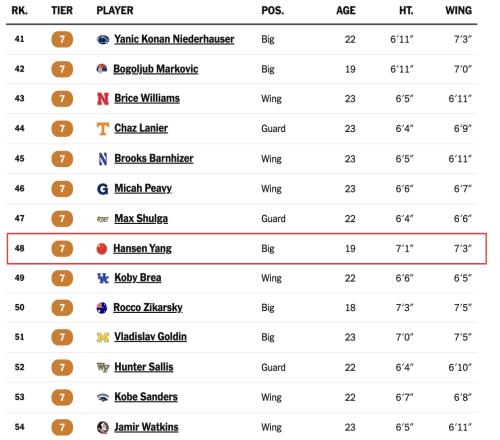Click the Australia flag icon beside Rocco Zikarsky

[x=102, y=308]
